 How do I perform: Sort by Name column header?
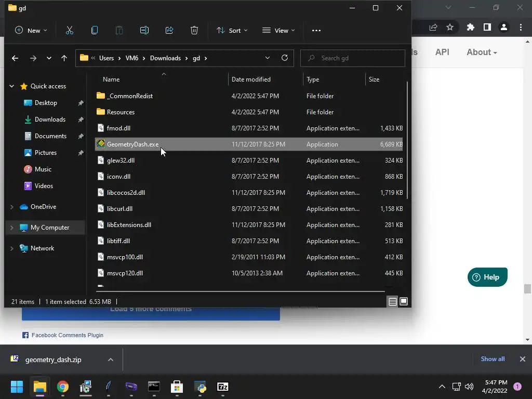[x=111, y=79]
